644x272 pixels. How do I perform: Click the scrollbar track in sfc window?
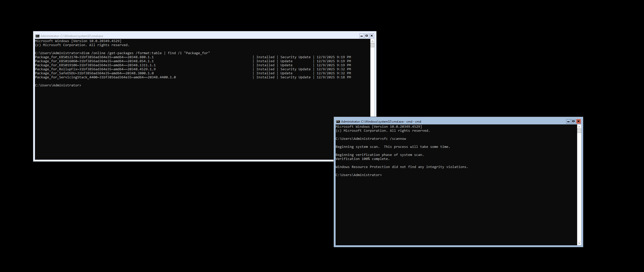pyautogui.click(x=579, y=186)
